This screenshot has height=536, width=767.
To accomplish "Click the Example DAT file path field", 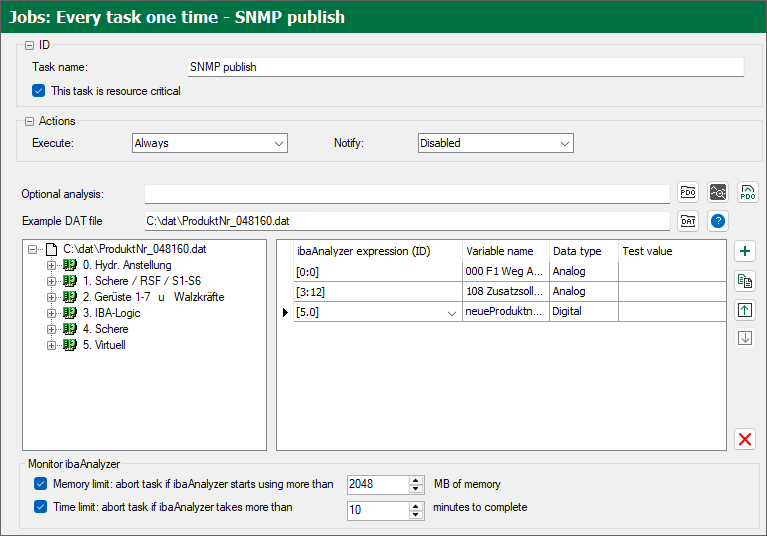I will [x=407, y=221].
